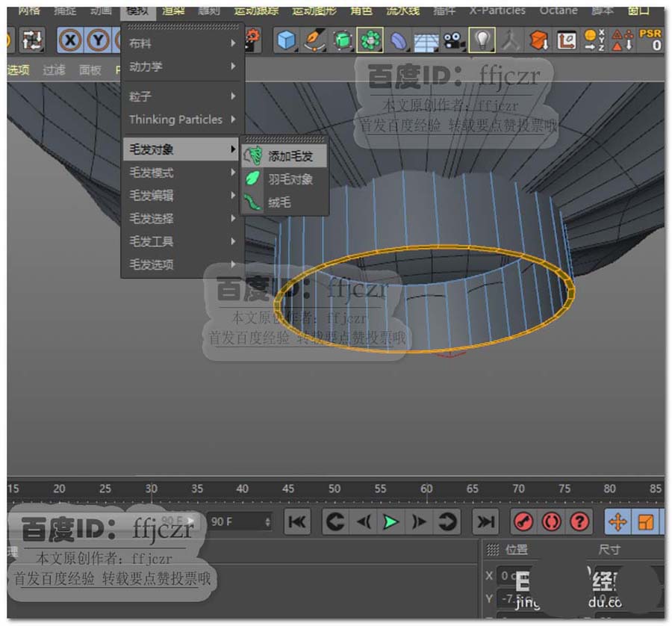Click the 位置 position column header

click(x=517, y=549)
